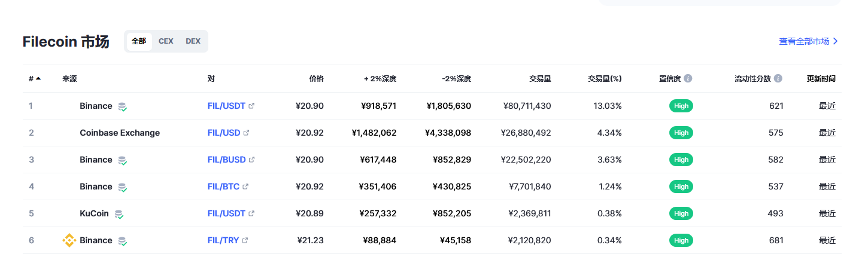Screen dimensions: 868x257
Task: Click the external link icon beside FIL/BTC
Action: pyautogui.click(x=245, y=186)
